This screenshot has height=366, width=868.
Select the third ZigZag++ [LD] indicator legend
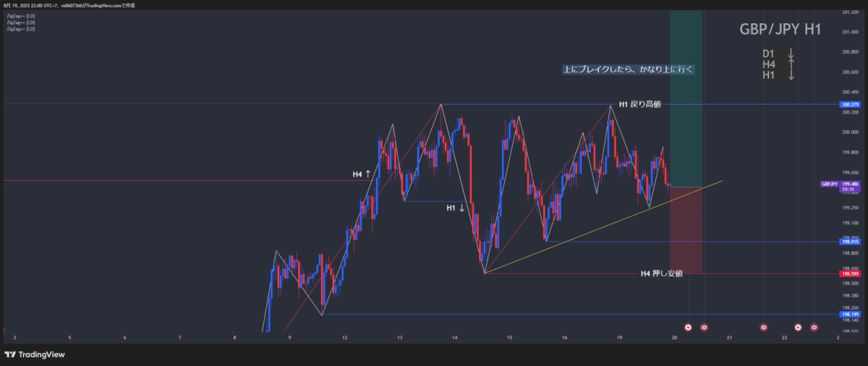(20, 29)
